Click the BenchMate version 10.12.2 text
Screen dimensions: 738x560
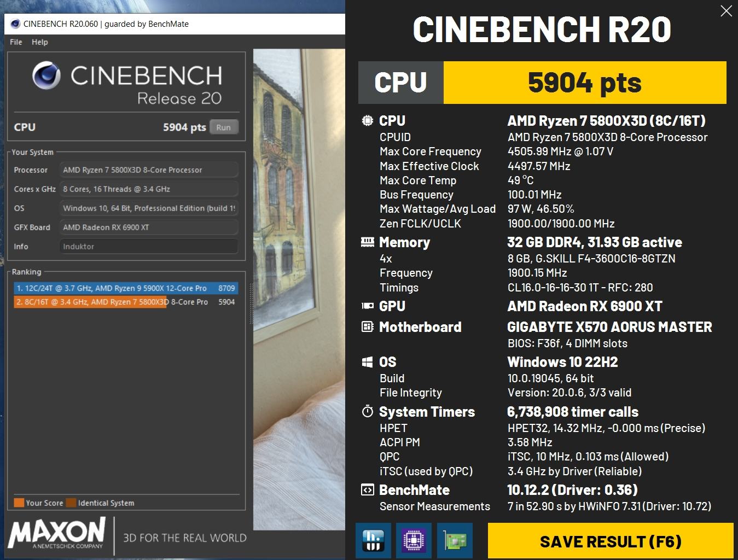(572, 490)
